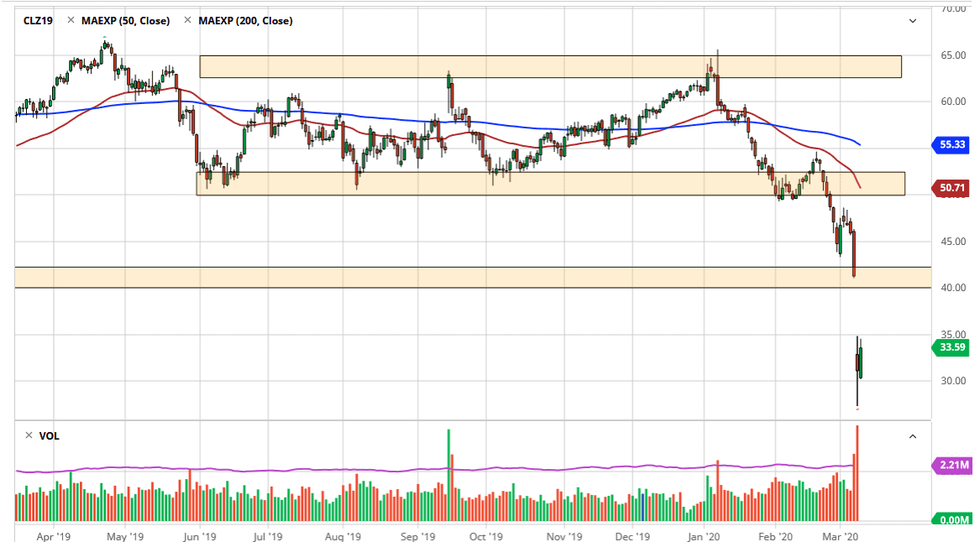
Task: Click the Nov '19 date axis label
Action: [564, 536]
